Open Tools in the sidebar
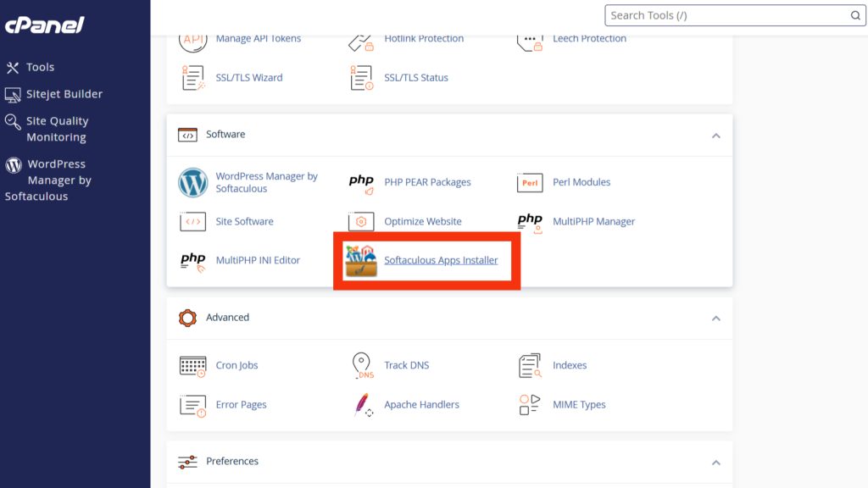This screenshot has width=868, height=488. [x=39, y=67]
